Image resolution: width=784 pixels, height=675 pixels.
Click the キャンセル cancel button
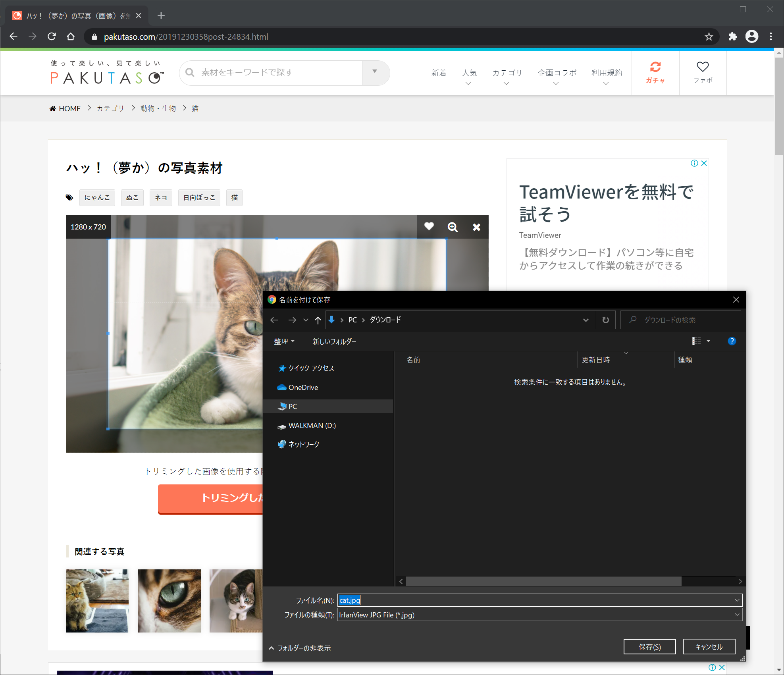pyautogui.click(x=709, y=647)
